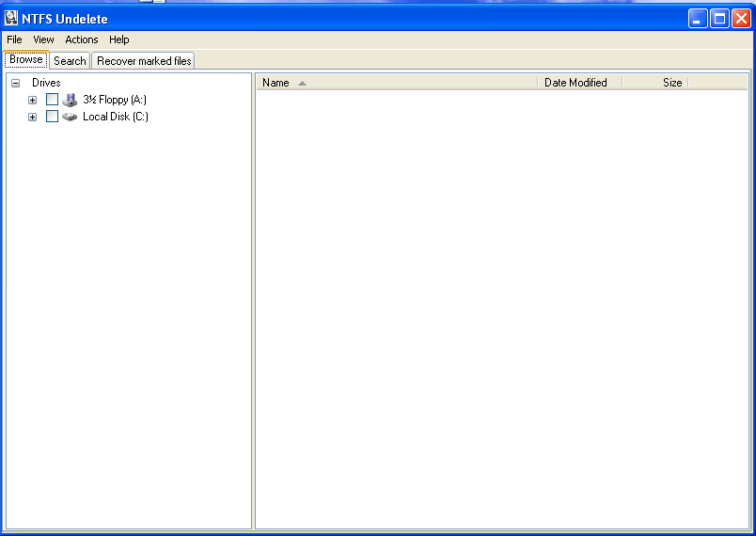Image resolution: width=756 pixels, height=536 pixels.
Task: Click the 3½ Floppy (A:) drive icon
Action: click(70, 100)
